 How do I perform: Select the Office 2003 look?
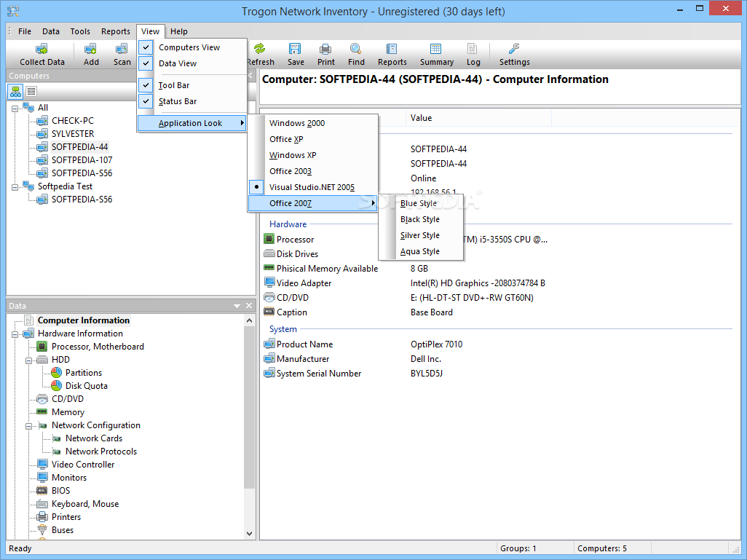pyautogui.click(x=312, y=171)
